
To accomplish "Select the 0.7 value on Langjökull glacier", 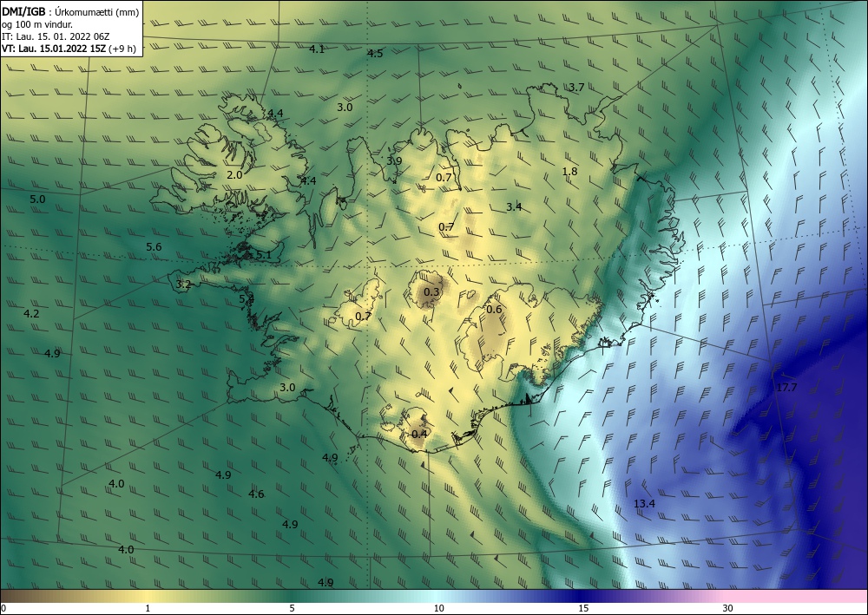I will [363, 317].
